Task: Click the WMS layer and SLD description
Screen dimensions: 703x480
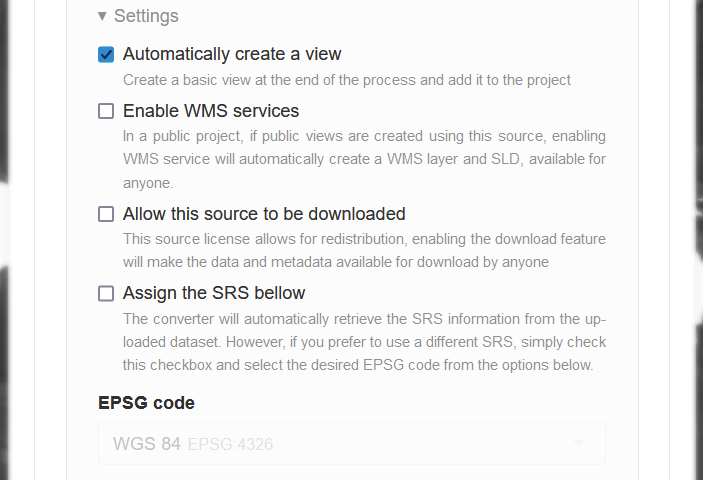Action: [364, 159]
